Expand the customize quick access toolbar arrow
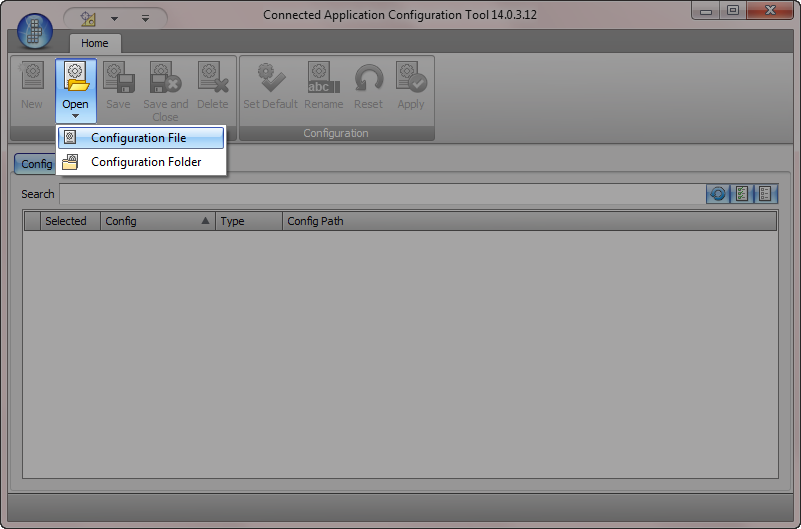Image resolution: width=801 pixels, height=529 pixels. click(x=146, y=19)
